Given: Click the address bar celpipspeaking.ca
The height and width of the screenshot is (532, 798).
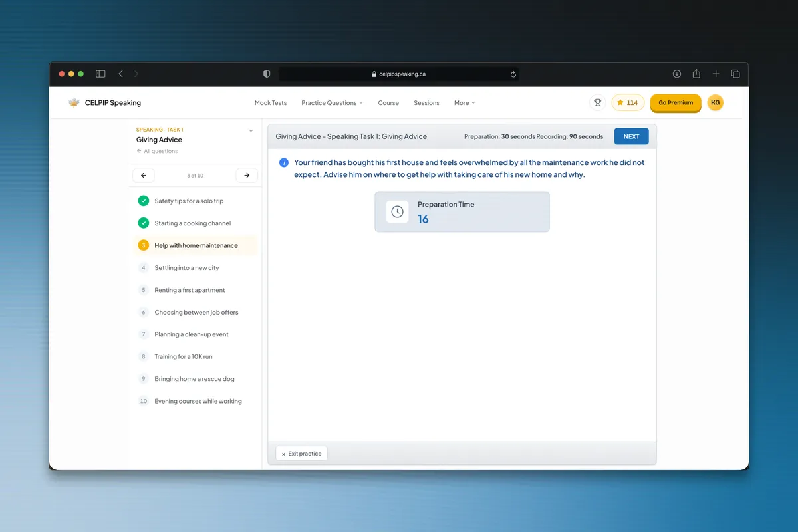Looking at the screenshot, I should click(x=399, y=74).
